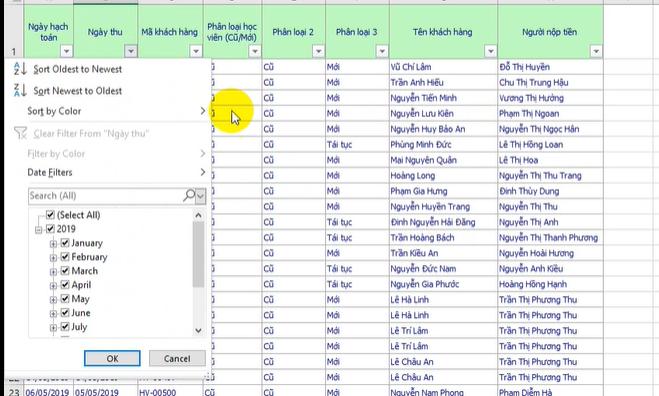Select cell Đỗ Thị Huyền
This screenshot has height=396, width=659.
550,67
